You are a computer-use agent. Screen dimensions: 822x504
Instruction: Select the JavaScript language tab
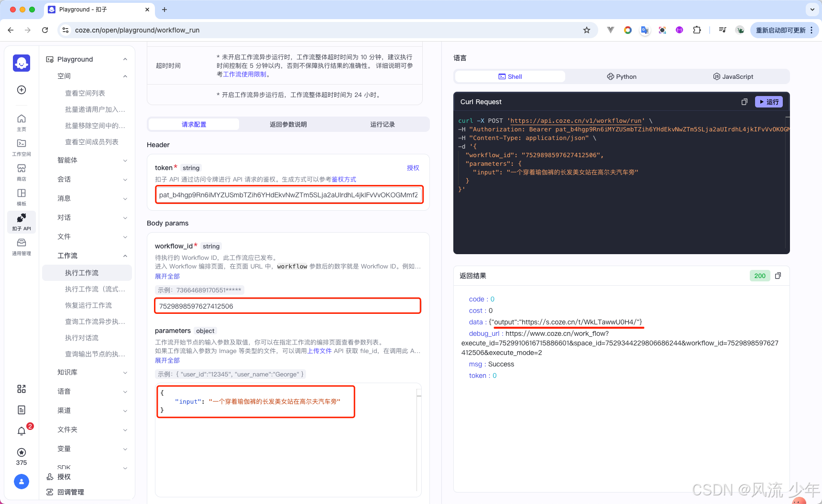[x=733, y=76]
